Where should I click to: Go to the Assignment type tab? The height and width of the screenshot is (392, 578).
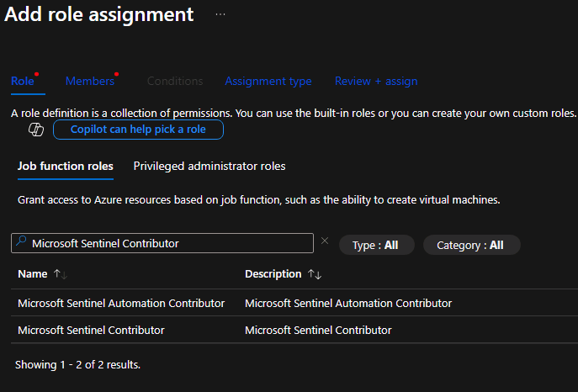point(268,81)
